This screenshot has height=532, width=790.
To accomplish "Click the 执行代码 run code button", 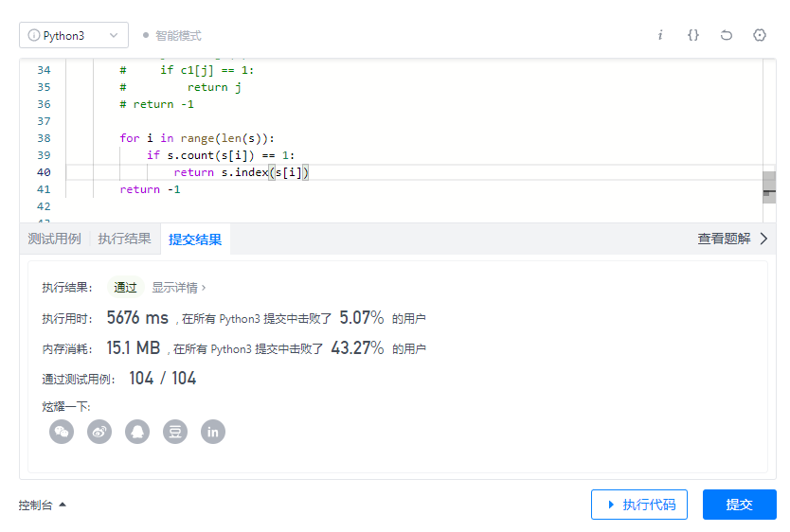I will pos(639,505).
